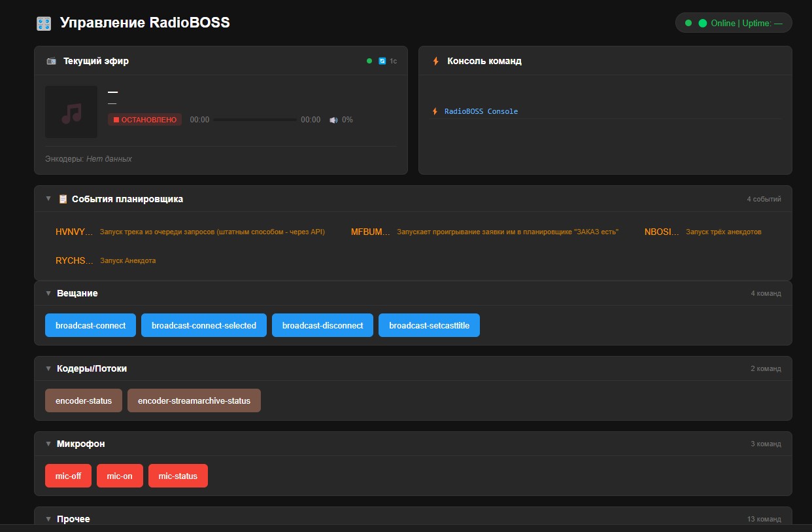Run the NBOSI three jokes event
The height and width of the screenshot is (532, 812).
(x=703, y=232)
